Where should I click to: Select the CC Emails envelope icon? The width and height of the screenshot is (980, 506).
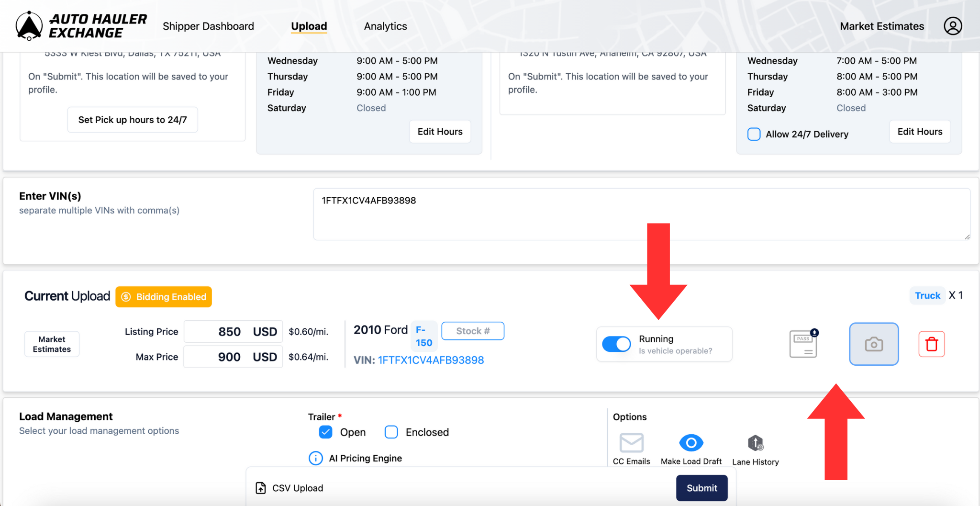pos(631,443)
